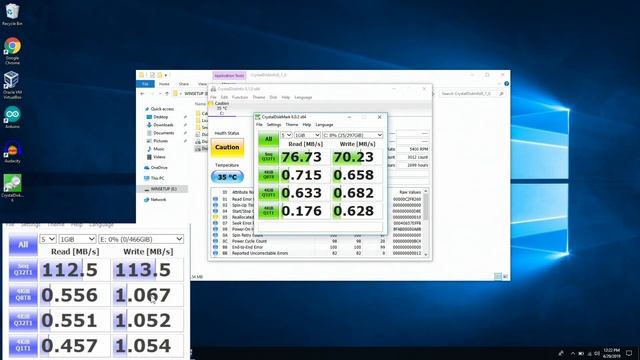Open Settings menu in CrystalDiskMark
640x360 pixels.
(274, 124)
